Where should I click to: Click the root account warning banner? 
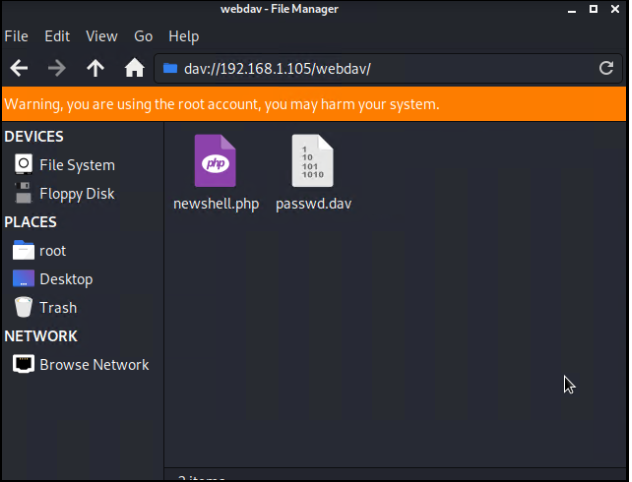[314, 104]
